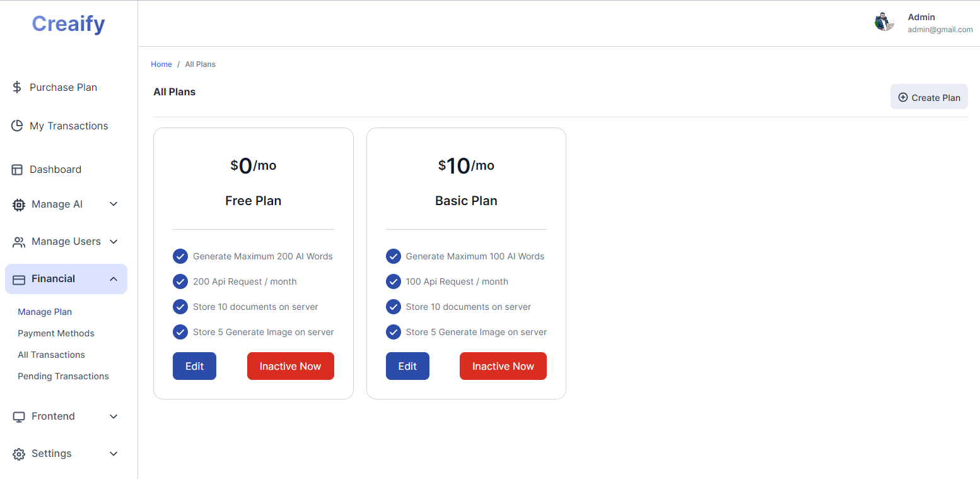Edit the Basic Plan
Viewport: 980px width, 479px height.
[407, 366]
